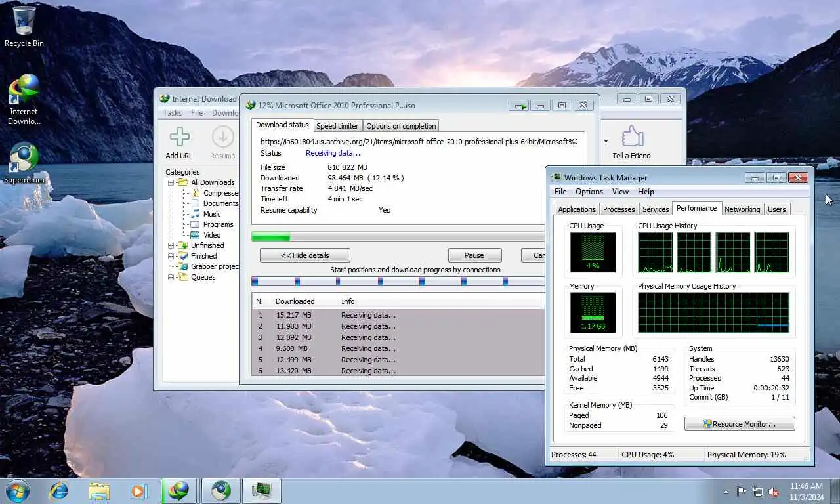Viewport: 840px width, 504px height.
Task: Click the IDM icon in Internet Download Manager title bar
Action: [x=165, y=98]
